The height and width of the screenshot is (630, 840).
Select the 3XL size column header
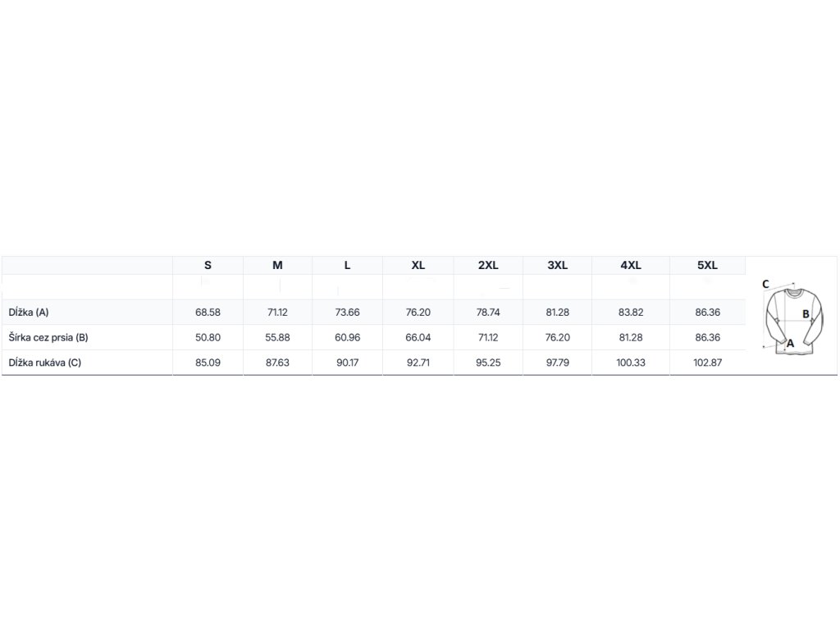[557, 265]
